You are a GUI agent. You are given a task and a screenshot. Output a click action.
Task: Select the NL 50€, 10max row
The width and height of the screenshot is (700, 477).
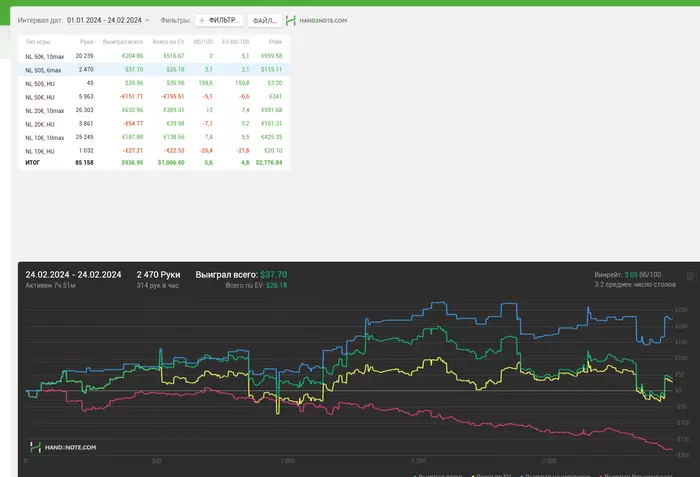154,56
